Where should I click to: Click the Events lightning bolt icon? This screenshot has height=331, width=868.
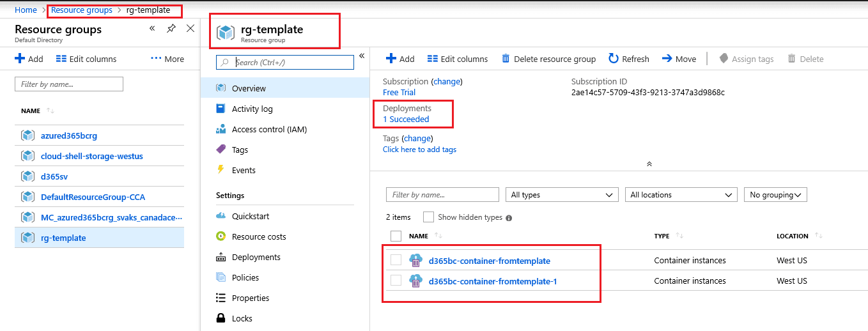coord(221,169)
